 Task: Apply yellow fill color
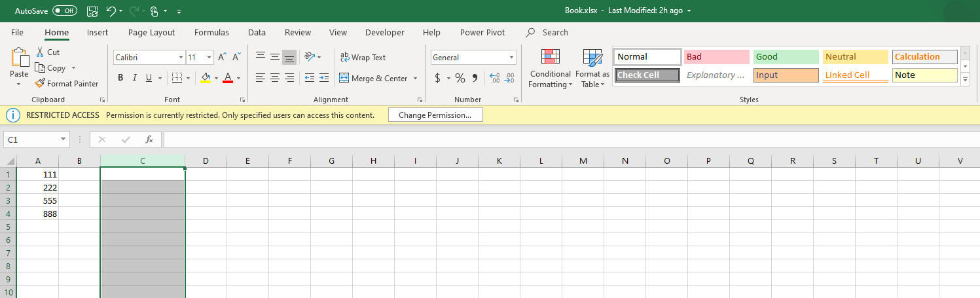[206, 78]
